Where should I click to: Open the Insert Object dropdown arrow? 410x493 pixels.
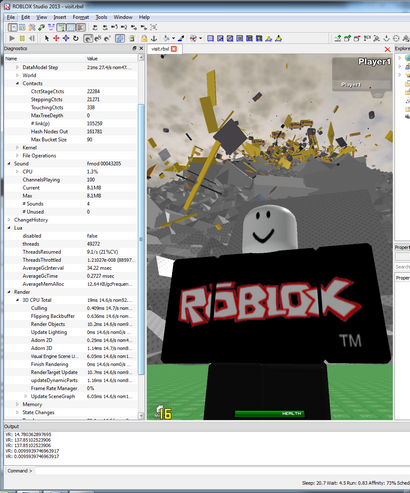[x=200, y=39]
